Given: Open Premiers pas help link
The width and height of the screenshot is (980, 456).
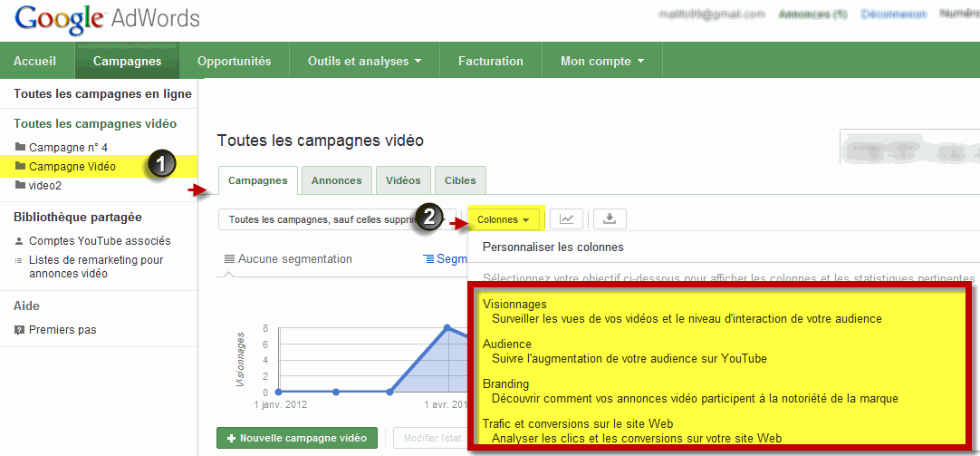Looking at the screenshot, I should tap(62, 330).
